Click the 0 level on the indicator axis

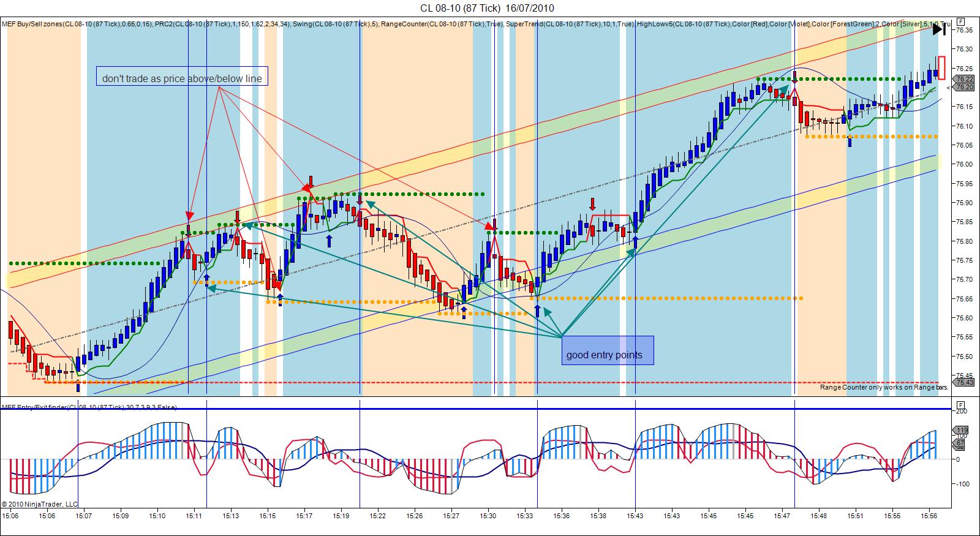[958, 459]
